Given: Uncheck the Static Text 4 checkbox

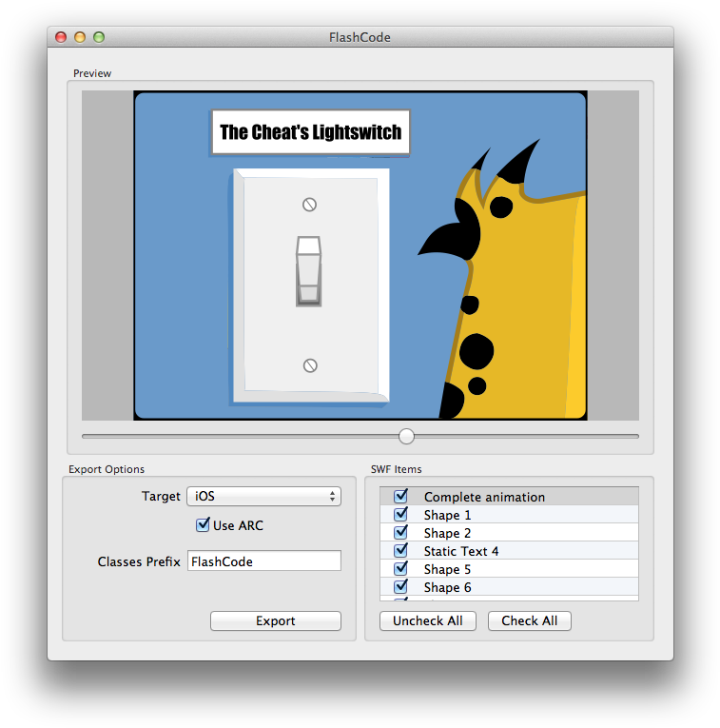Looking at the screenshot, I should [x=400, y=551].
